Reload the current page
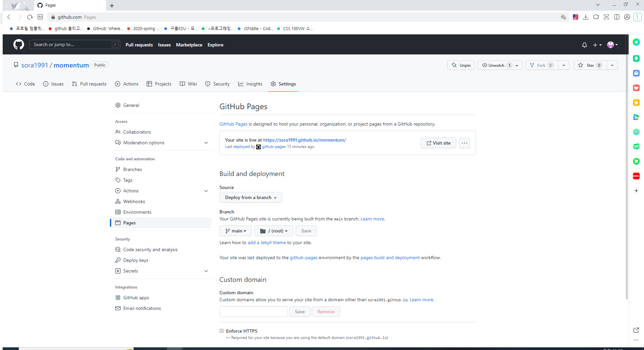Image resolution: width=644 pixels, height=350 pixels. pyautogui.click(x=30, y=17)
